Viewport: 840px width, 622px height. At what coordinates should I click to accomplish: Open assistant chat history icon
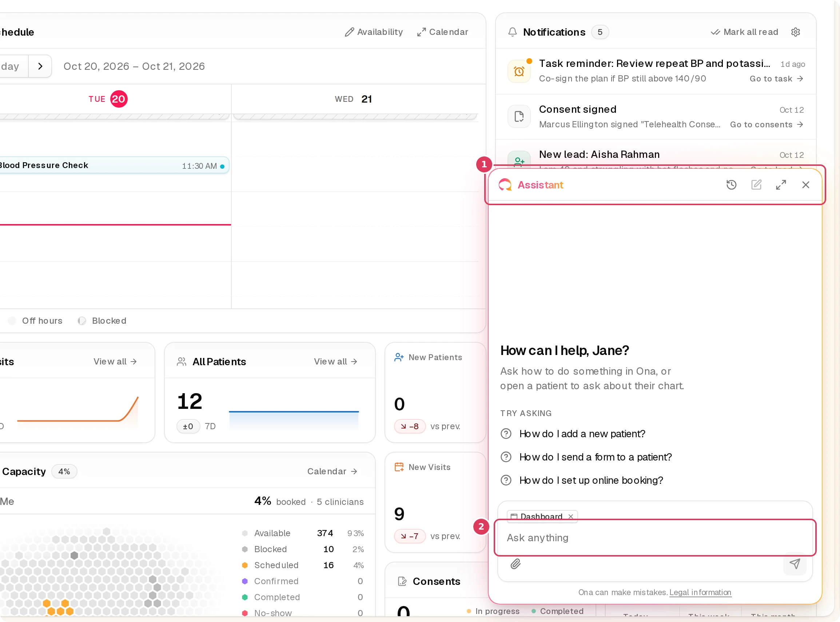coord(731,185)
